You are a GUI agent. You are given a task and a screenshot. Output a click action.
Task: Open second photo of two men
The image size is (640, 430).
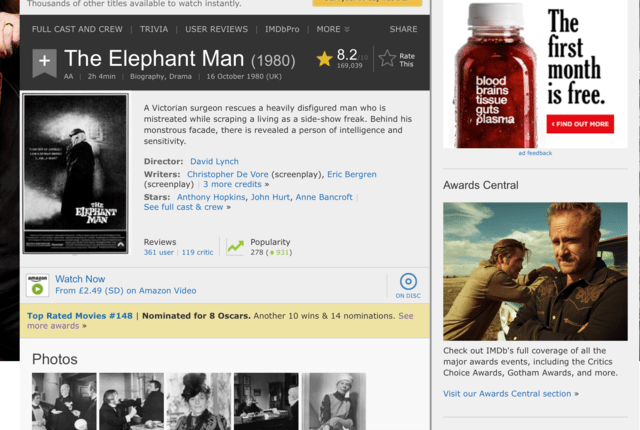point(131,401)
